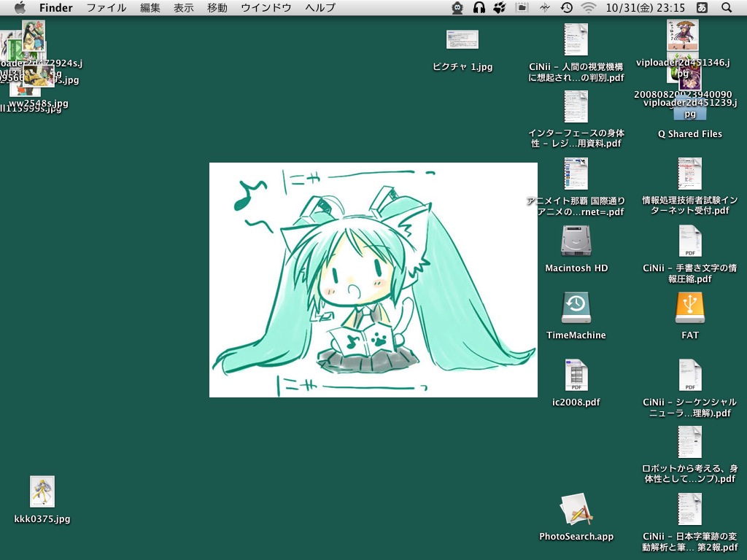Open the Wi-Fi status menu
This screenshot has width=747, height=560.
tap(589, 7)
